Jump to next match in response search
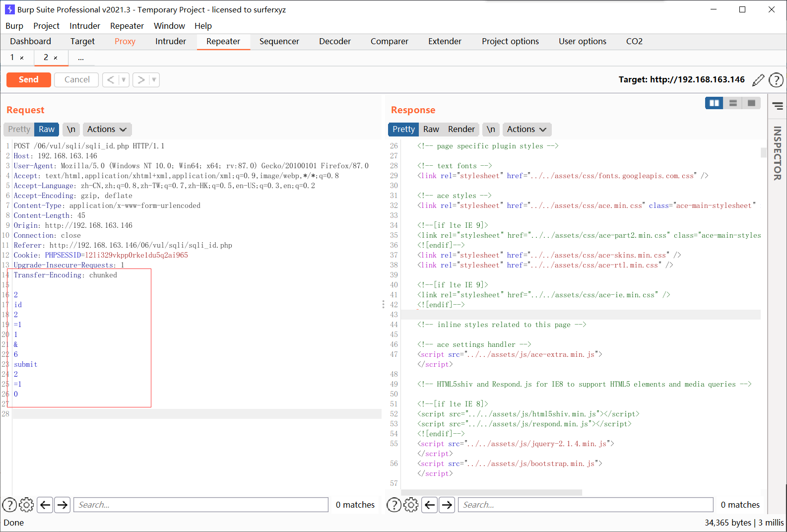The image size is (787, 532). pos(447,505)
